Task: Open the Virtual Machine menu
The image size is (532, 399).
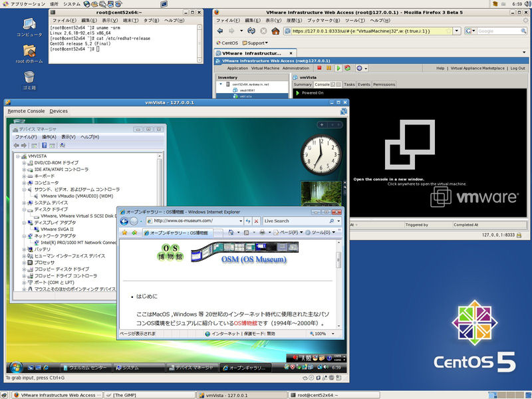Action: pyautogui.click(x=265, y=68)
